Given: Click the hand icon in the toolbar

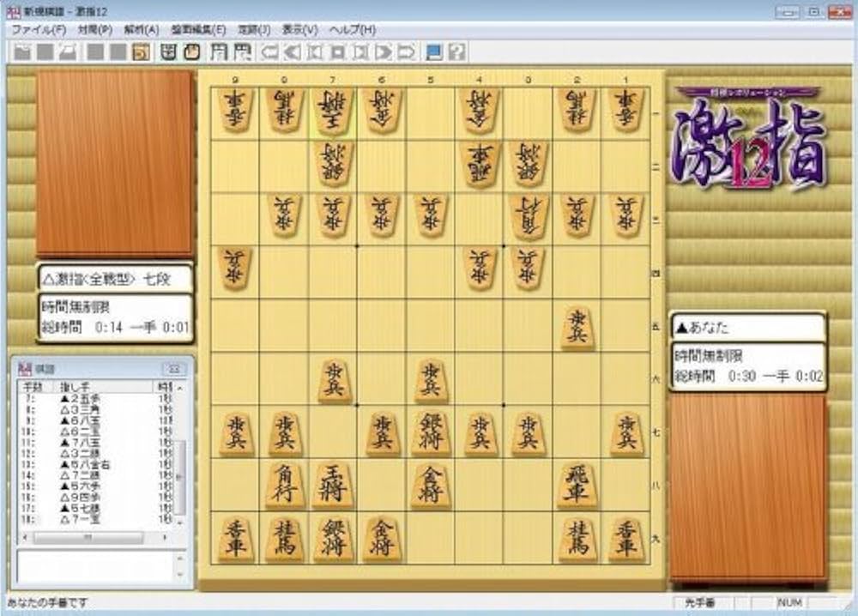Looking at the screenshot, I should click(x=191, y=52).
